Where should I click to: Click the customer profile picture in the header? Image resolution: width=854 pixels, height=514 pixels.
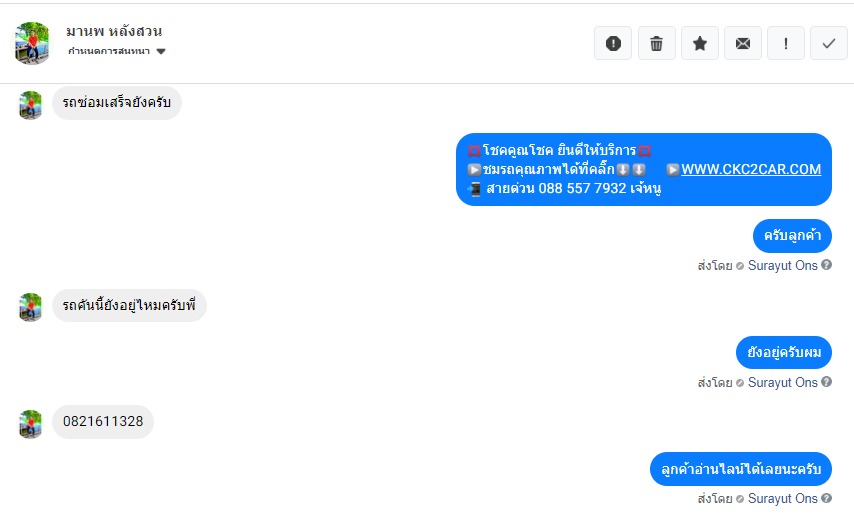pyautogui.click(x=32, y=42)
